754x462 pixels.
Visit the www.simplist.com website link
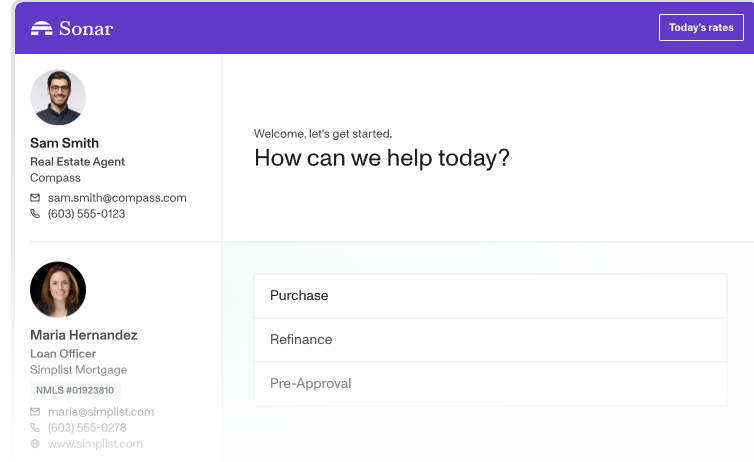(x=95, y=444)
